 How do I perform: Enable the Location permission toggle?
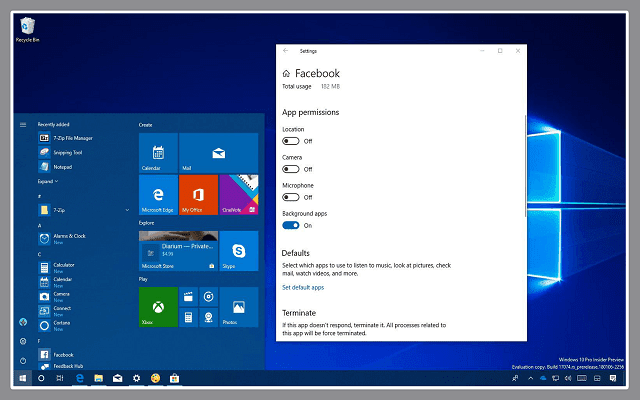[291, 142]
